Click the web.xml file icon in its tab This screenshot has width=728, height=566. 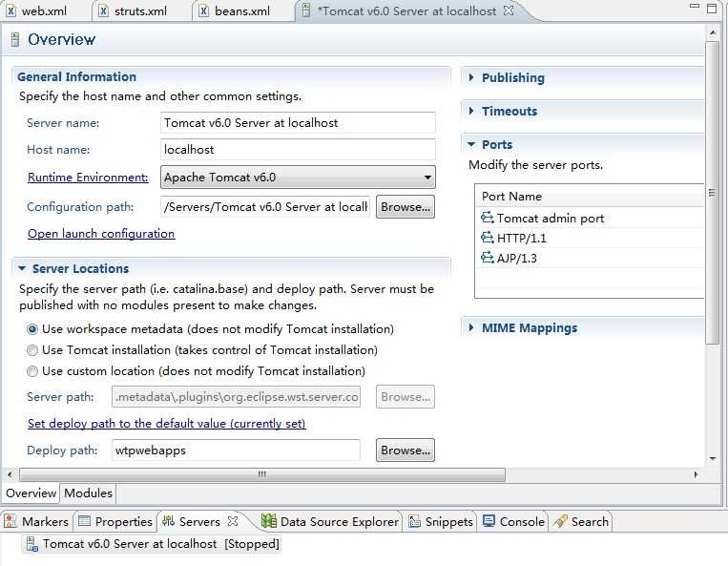tap(10, 10)
